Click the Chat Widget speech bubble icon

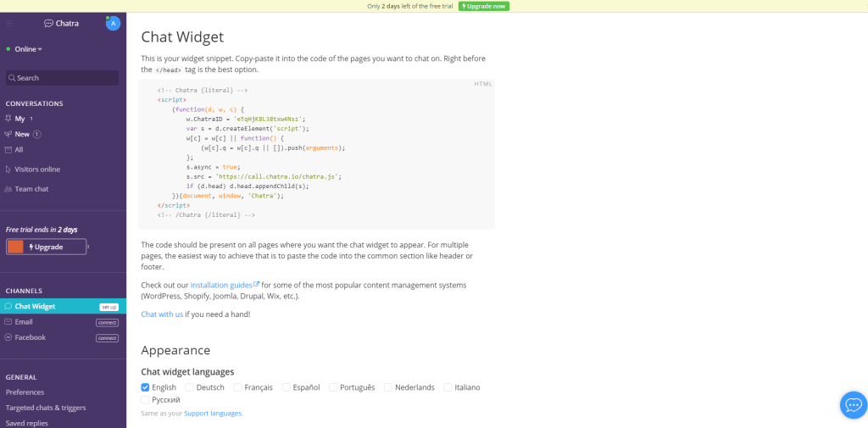click(x=8, y=306)
